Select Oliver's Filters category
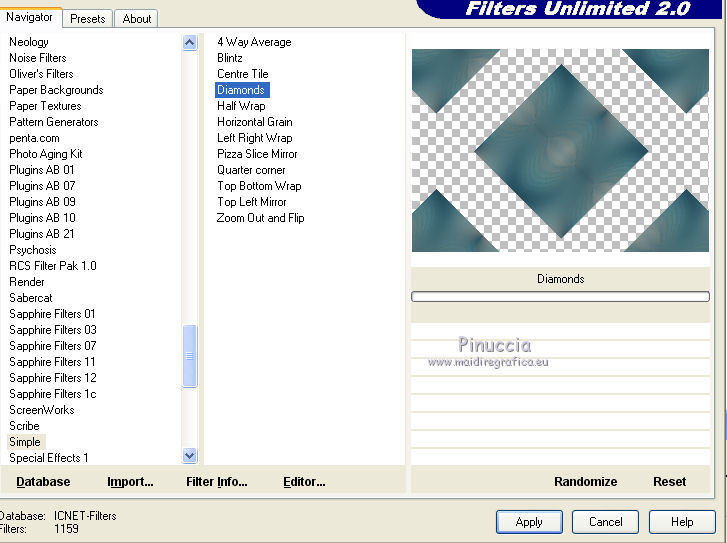 (x=41, y=74)
